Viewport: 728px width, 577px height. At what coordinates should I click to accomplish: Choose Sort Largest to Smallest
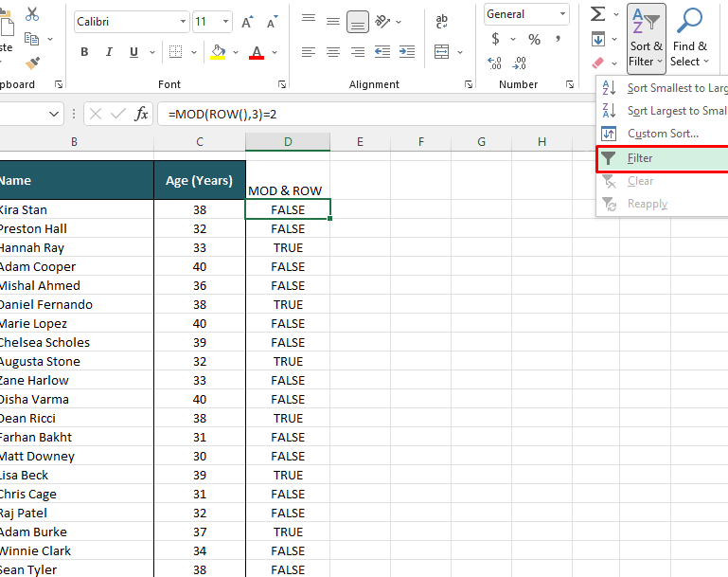tap(663, 111)
